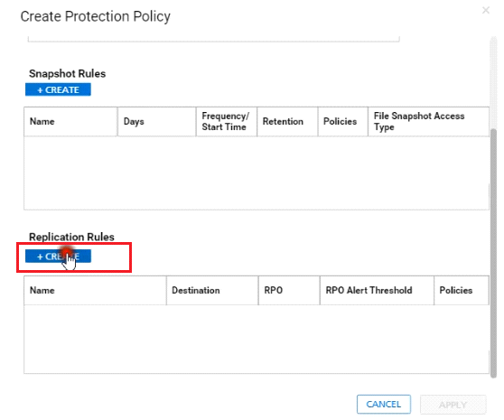Sort snapshot rules by Name column
Viewport: 504px width, 420px height.
coord(70,121)
